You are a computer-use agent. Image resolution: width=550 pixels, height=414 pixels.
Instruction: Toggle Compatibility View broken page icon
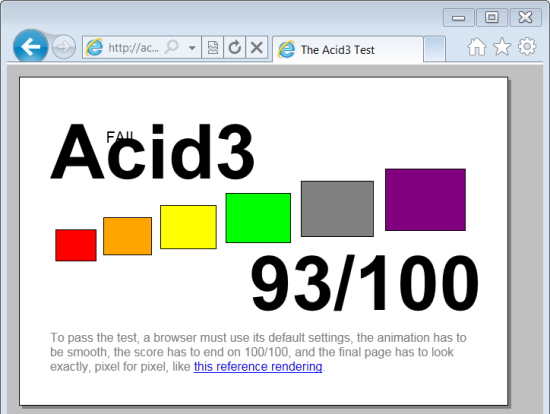coord(212,47)
